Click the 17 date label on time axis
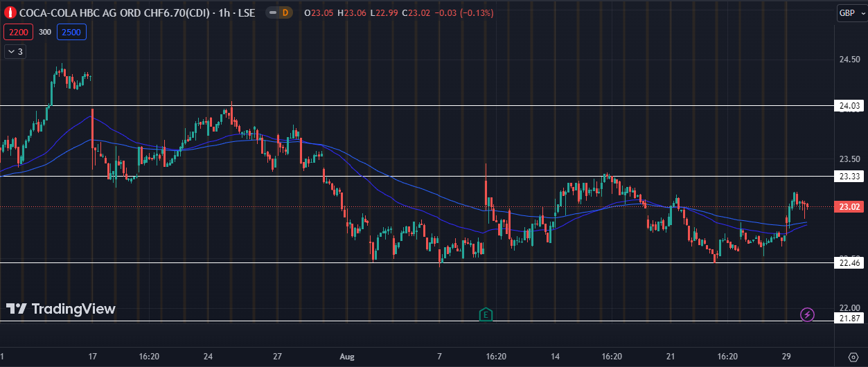 point(92,357)
